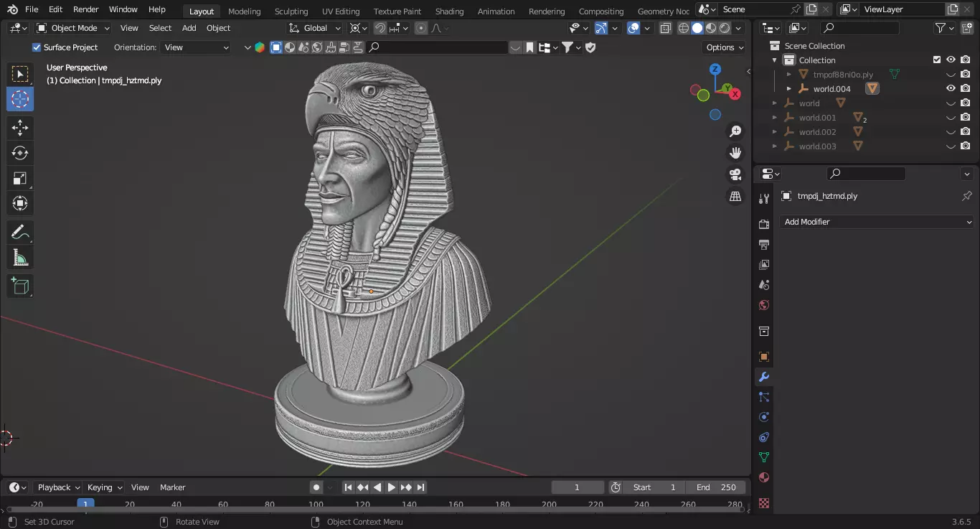980x529 pixels.
Task: Switch perspective/orthographic with the grid gizmo
Action: pyautogui.click(x=735, y=196)
